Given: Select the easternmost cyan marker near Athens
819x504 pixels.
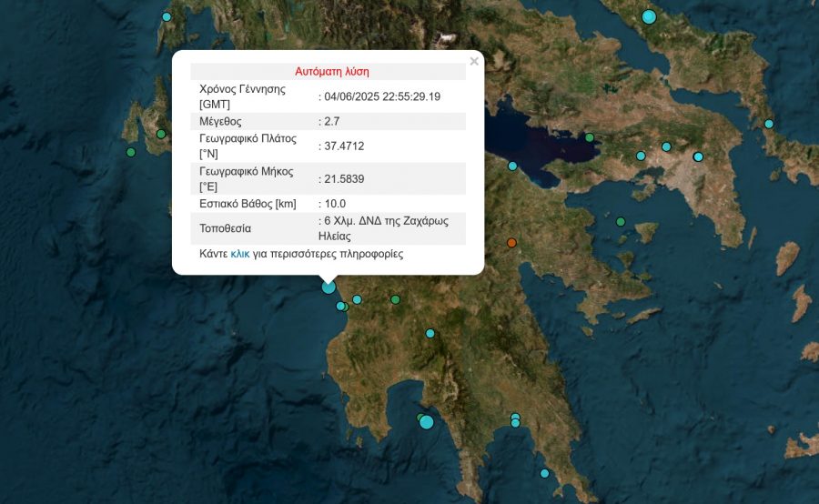Looking at the screenshot, I should pos(698,156).
